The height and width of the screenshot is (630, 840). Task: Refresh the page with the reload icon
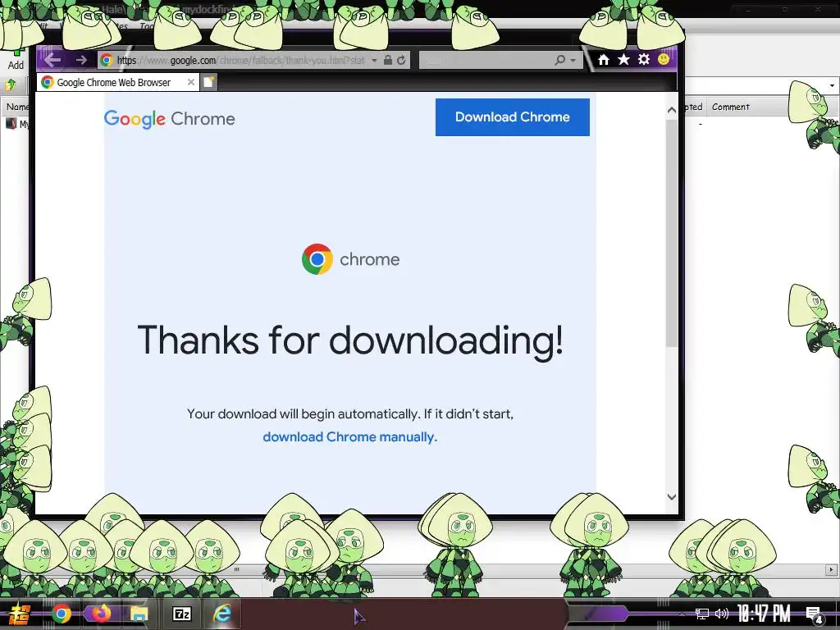point(401,60)
